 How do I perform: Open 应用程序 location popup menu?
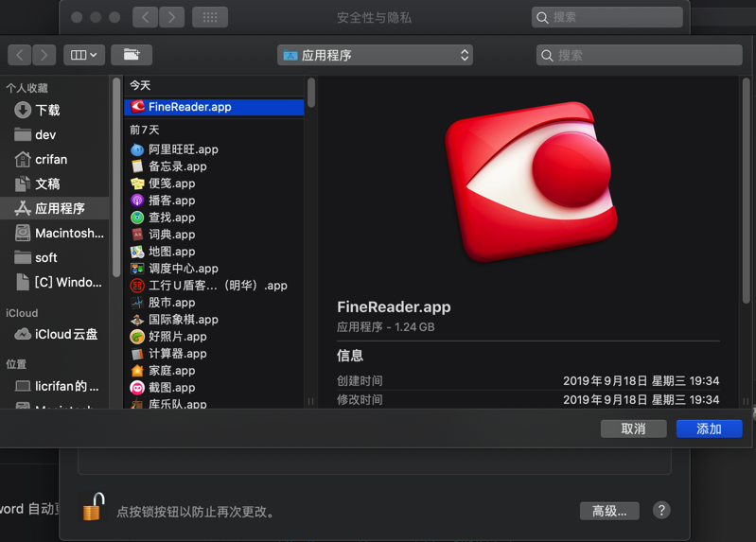tap(375, 55)
